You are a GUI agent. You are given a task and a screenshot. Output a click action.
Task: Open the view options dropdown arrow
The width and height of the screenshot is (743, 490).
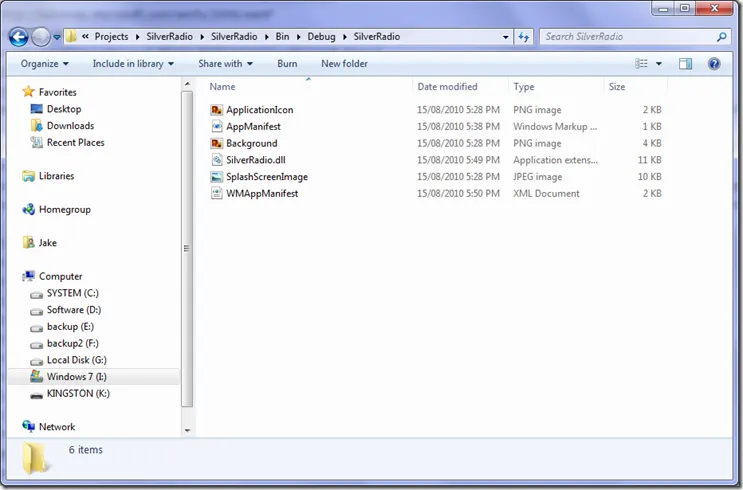659,64
